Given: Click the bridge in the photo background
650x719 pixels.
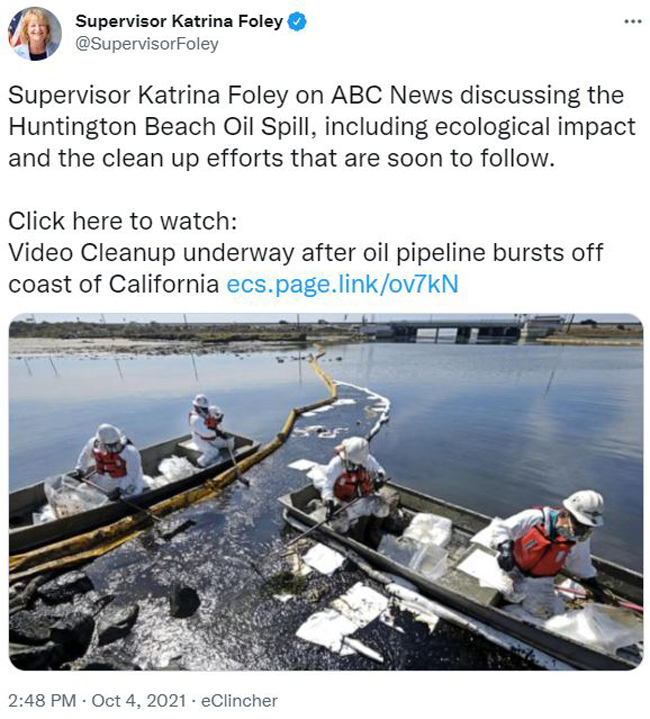Looking at the screenshot, I should click(x=456, y=330).
